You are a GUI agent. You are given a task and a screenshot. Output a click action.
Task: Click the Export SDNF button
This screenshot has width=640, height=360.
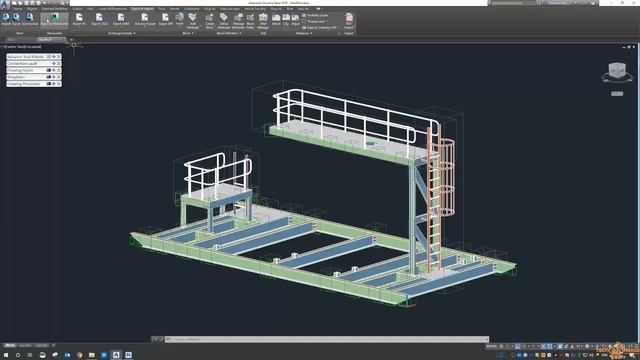click(121, 19)
